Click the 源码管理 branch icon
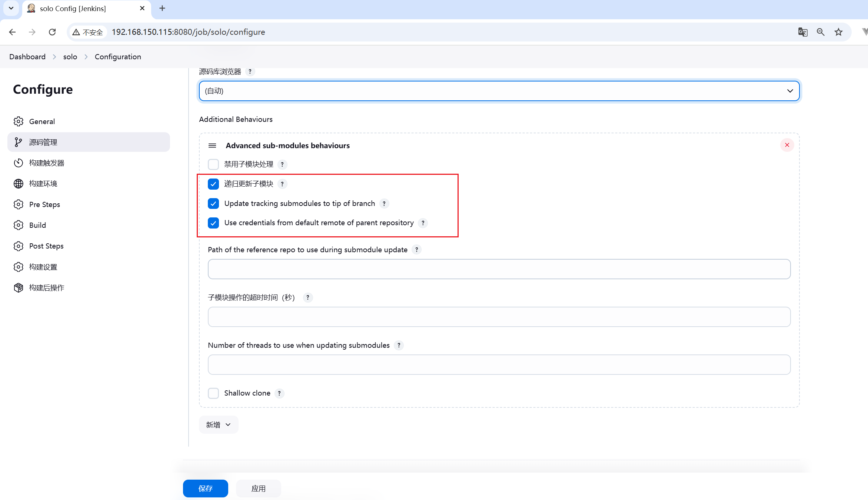Viewport: 868px width, 500px height. tap(19, 142)
